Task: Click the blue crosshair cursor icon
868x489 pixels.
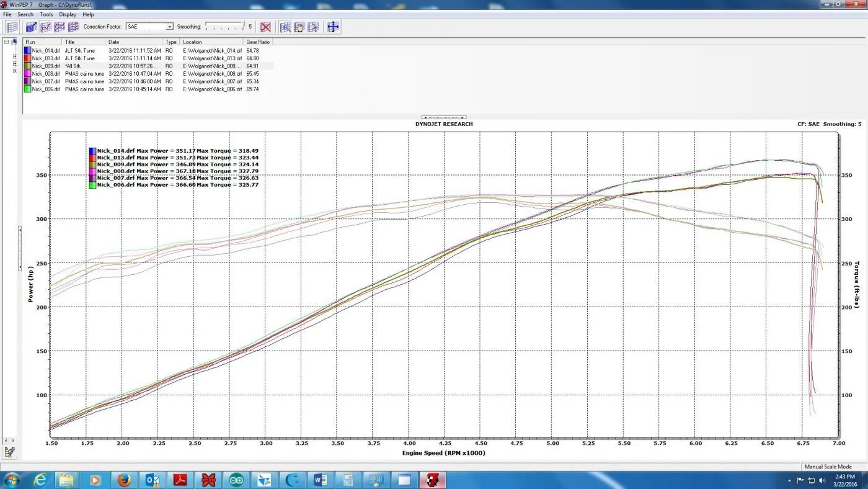Action: tap(333, 27)
